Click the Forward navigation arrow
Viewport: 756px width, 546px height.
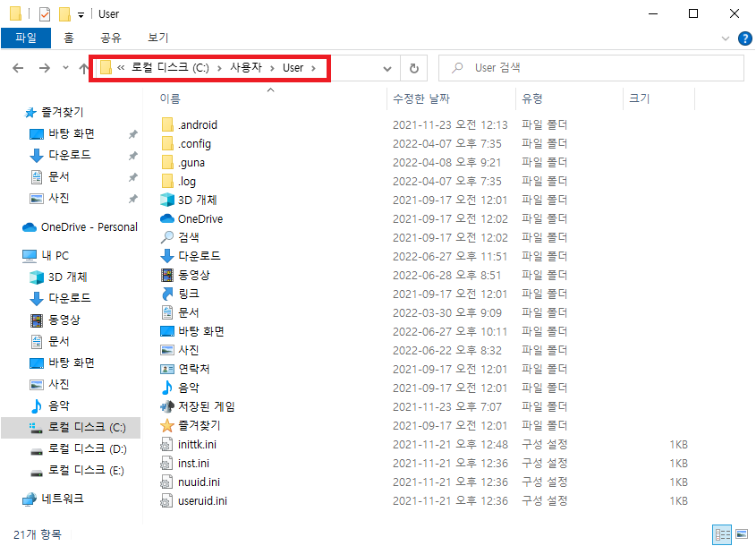[45, 68]
